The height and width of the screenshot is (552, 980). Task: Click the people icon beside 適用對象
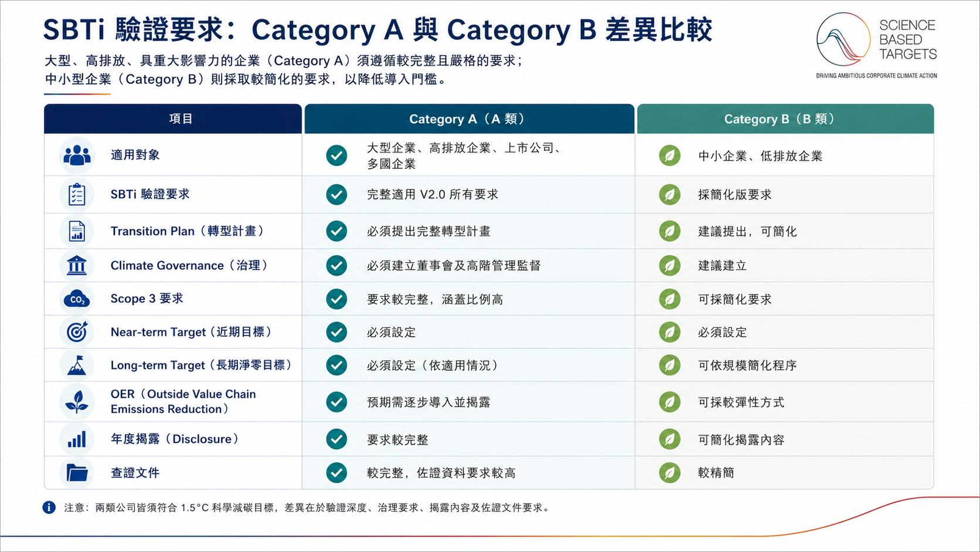(x=77, y=155)
